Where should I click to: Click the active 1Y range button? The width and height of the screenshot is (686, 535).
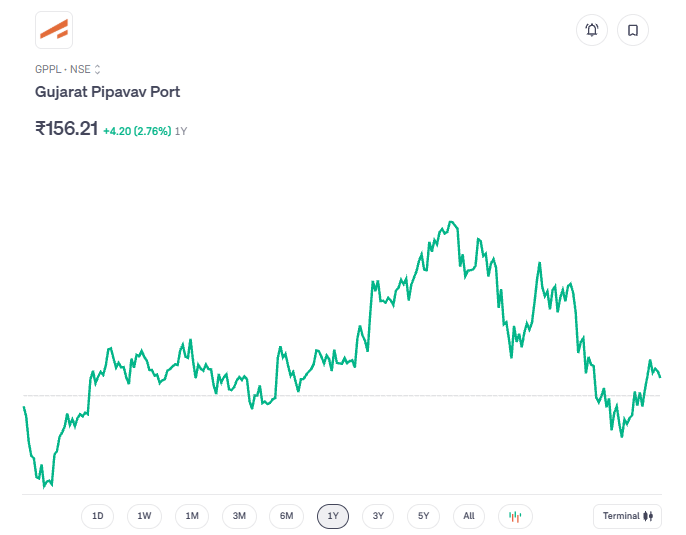point(333,516)
